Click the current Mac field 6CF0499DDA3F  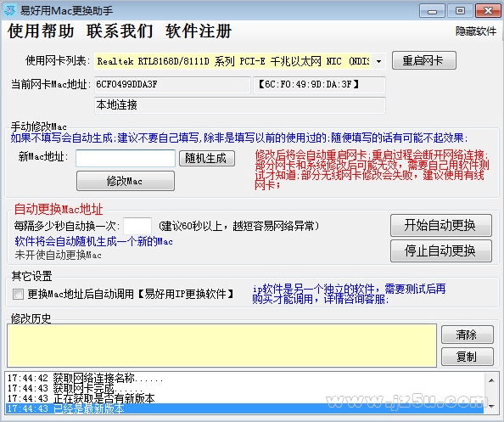(172, 85)
